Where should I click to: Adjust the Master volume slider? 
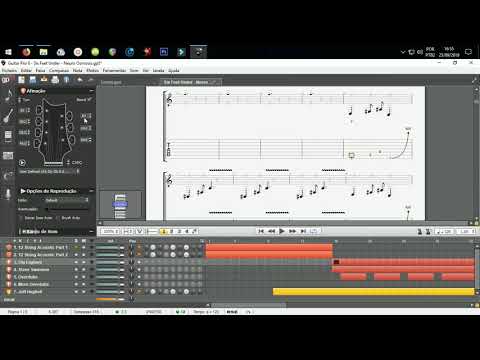[110, 299]
